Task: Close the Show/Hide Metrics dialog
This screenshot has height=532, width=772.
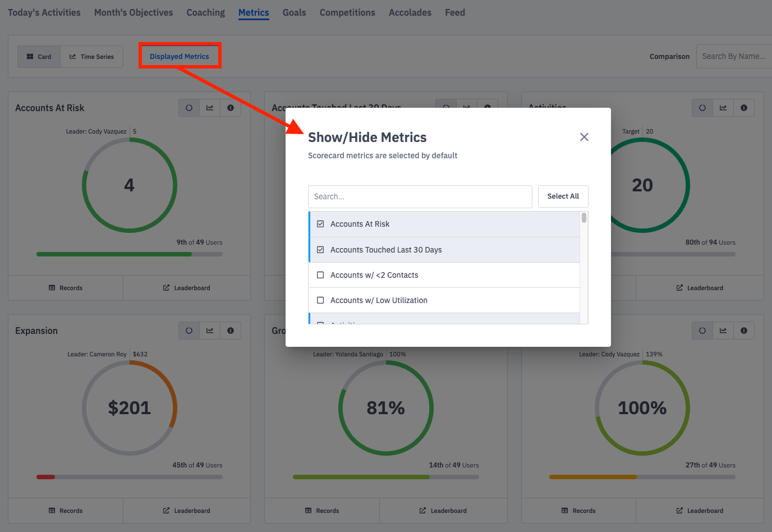Action: (x=584, y=137)
